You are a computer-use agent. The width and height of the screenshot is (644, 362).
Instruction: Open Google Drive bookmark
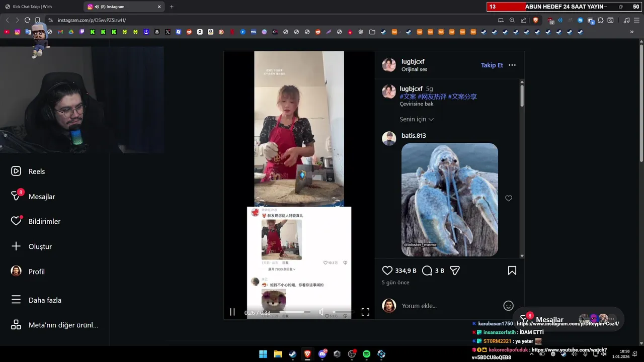point(71,32)
